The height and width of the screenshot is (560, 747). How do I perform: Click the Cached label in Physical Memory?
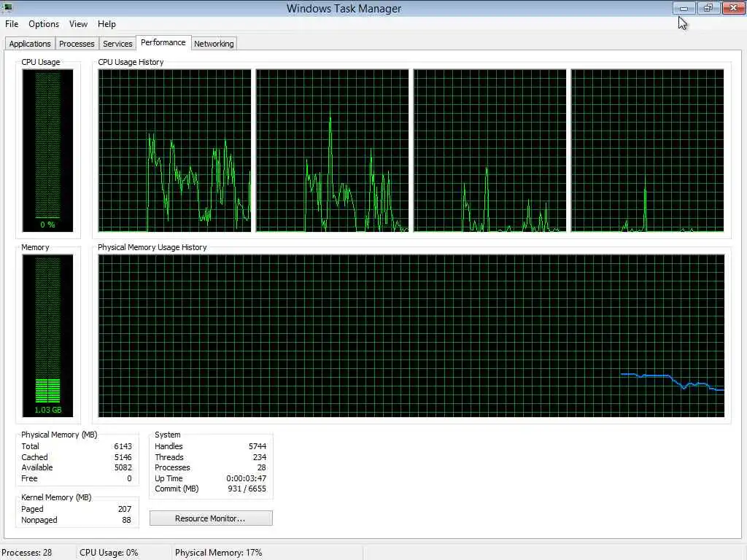pyautogui.click(x=34, y=457)
